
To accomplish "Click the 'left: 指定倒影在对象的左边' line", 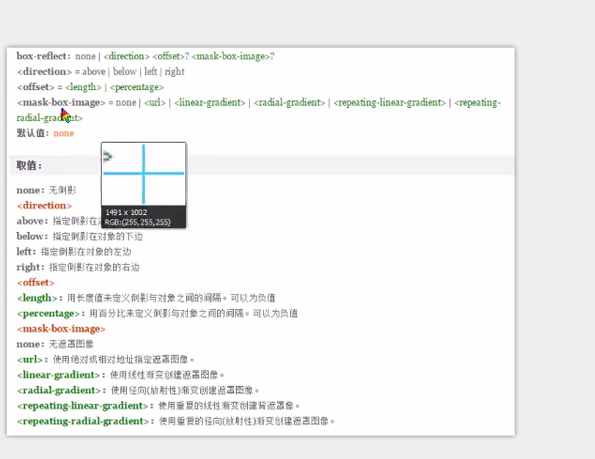I will [x=74, y=252].
